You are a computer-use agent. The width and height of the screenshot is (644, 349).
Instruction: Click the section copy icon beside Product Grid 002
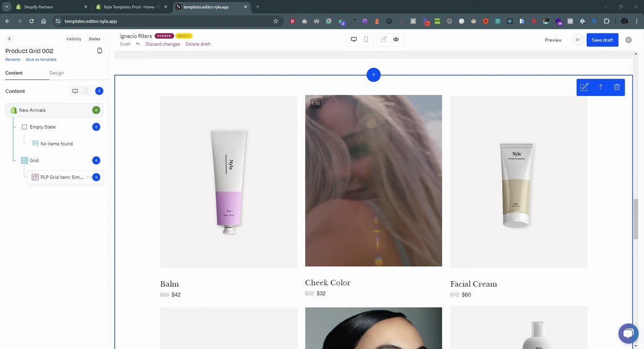tap(99, 51)
